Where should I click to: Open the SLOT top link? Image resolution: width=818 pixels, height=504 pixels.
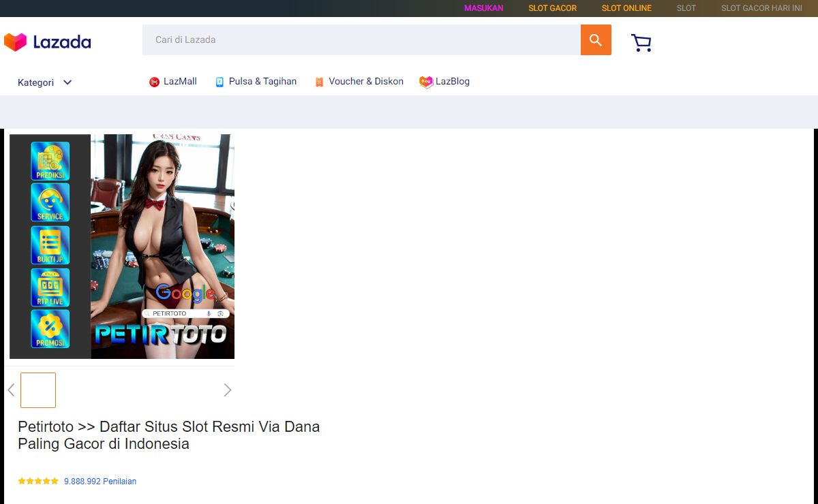tap(686, 8)
